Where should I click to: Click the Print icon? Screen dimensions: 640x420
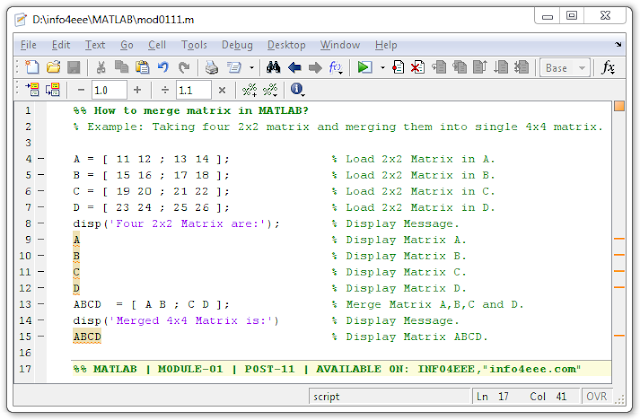point(211,67)
